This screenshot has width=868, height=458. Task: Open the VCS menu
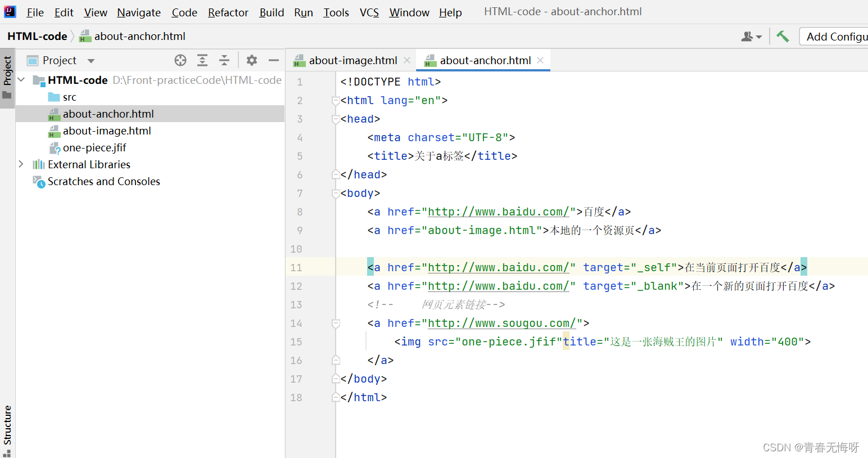(x=369, y=12)
